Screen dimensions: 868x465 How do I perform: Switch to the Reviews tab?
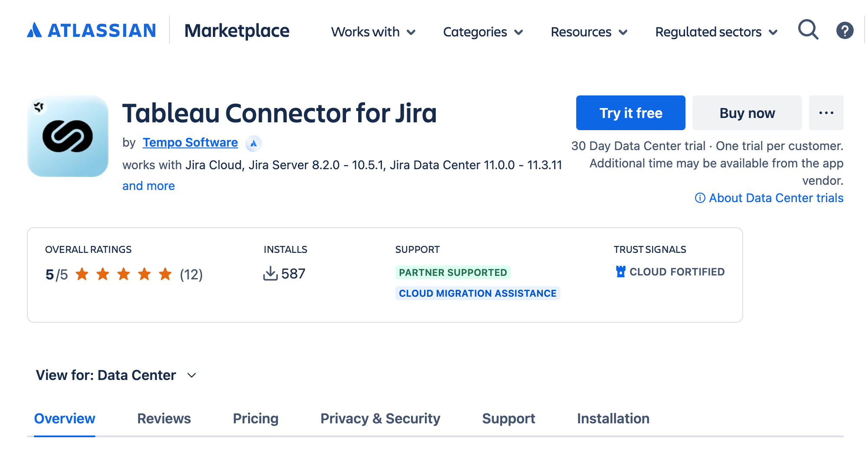point(164,419)
